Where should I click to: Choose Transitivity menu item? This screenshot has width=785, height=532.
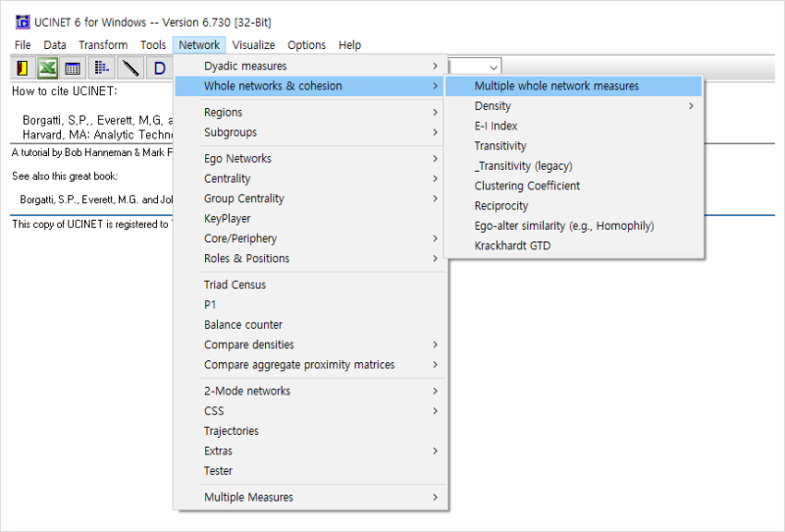(x=574, y=146)
